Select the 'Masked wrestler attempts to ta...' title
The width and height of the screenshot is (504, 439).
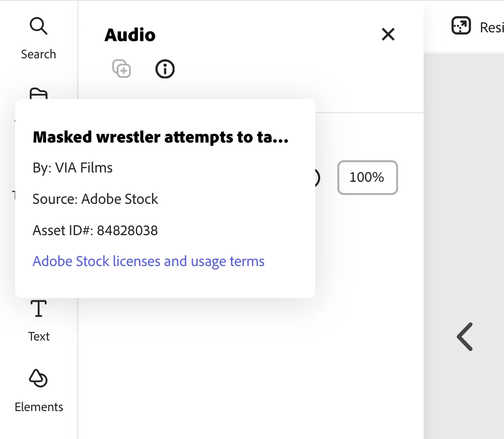(x=161, y=137)
